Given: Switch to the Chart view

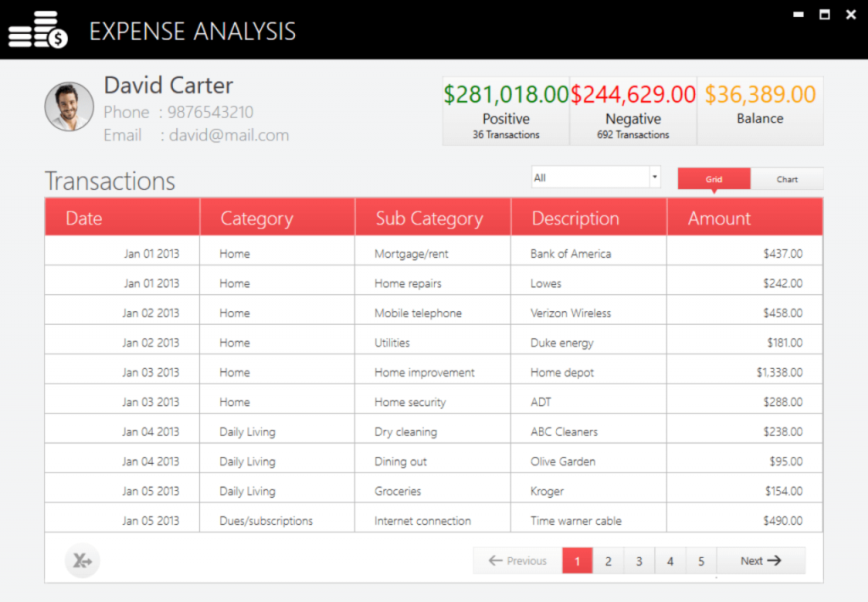Looking at the screenshot, I should point(787,179).
